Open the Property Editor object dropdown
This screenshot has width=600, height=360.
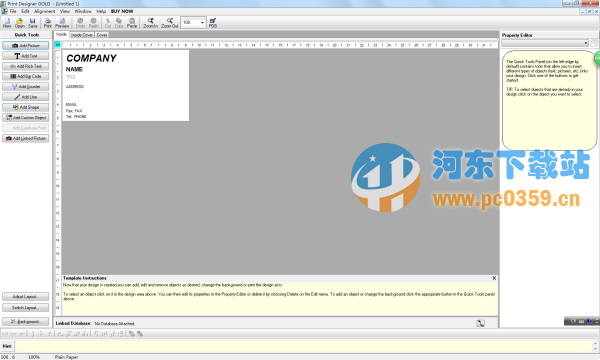pyautogui.click(x=545, y=43)
